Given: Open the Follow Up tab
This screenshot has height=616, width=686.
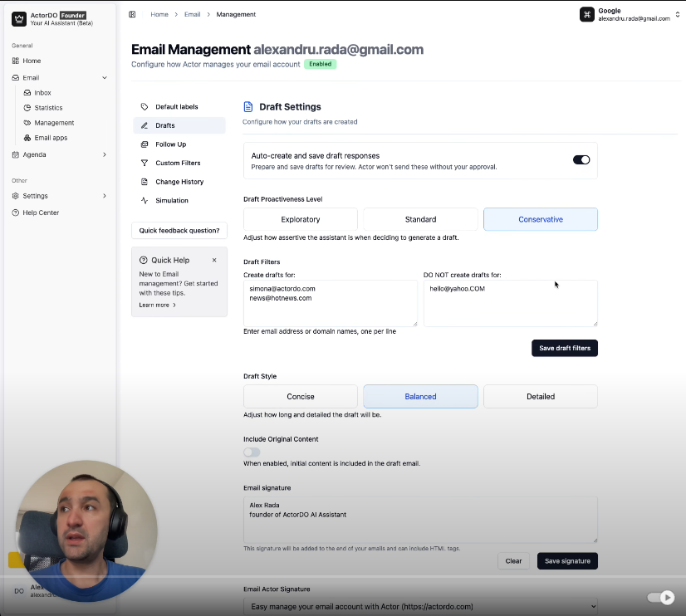Looking at the screenshot, I should tap(179, 144).
